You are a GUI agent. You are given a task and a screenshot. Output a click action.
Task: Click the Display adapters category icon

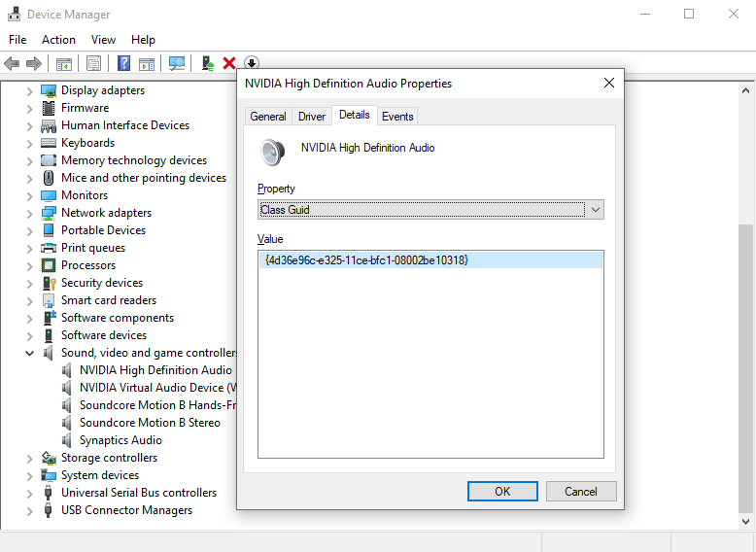(49, 90)
